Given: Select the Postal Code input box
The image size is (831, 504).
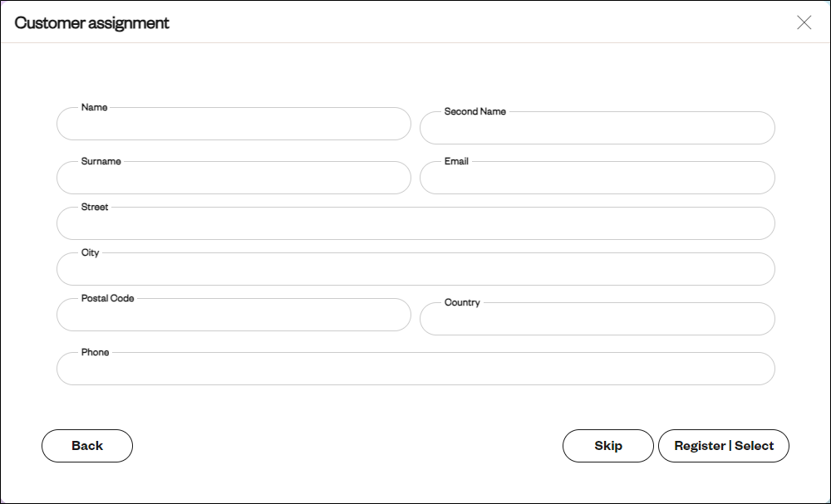Looking at the screenshot, I should pyautogui.click(x=234, y=315).
